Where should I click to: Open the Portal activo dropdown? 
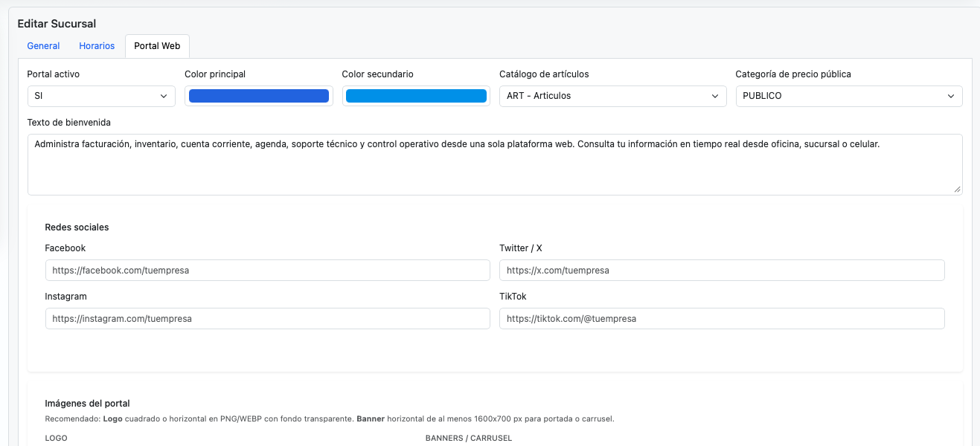[x=100, y=96]
